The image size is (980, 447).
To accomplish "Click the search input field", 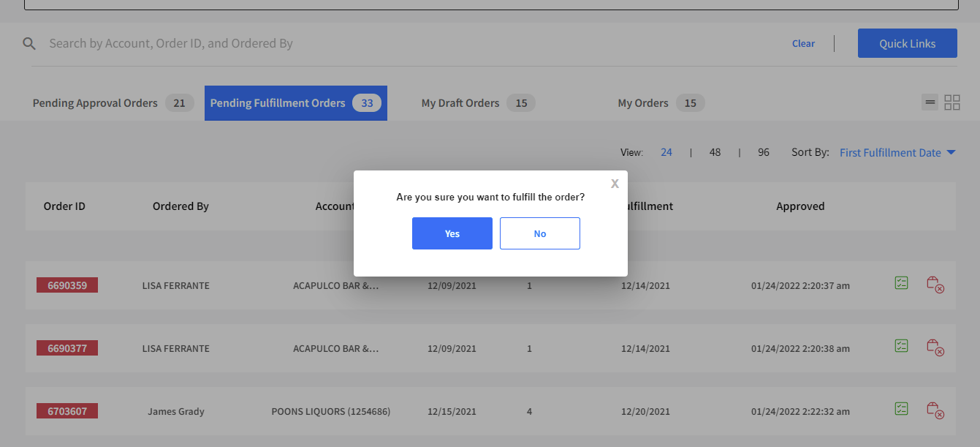I will coord(219,42).
